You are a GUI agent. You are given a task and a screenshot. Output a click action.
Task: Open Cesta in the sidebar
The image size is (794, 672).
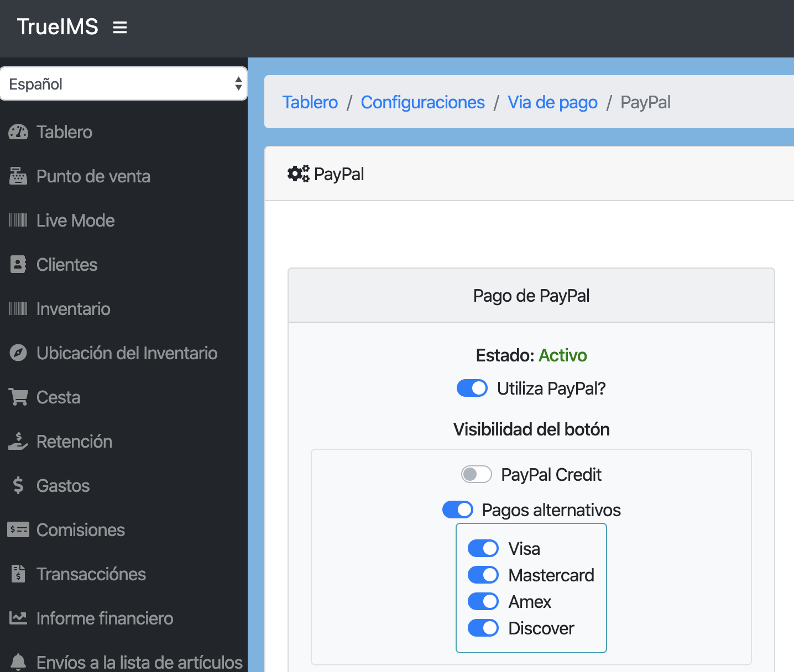tap(59, 397)
